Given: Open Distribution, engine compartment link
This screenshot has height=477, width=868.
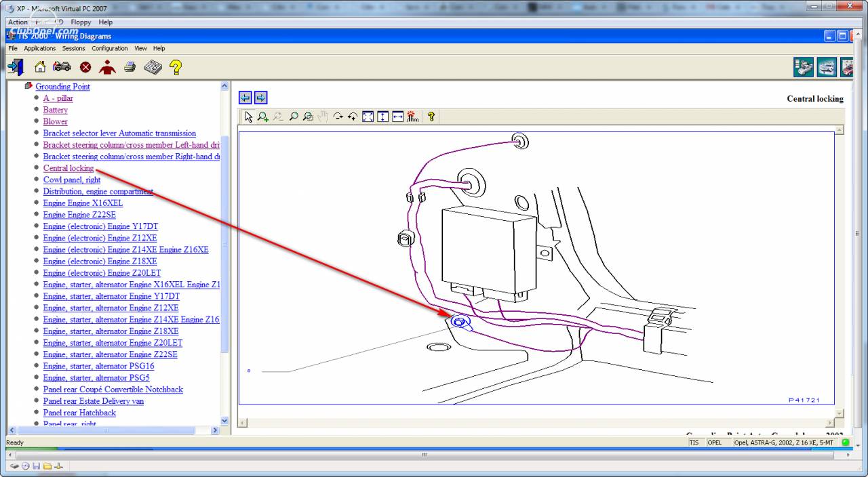Looking at the screenshot, I should click(x=98, y=191).
